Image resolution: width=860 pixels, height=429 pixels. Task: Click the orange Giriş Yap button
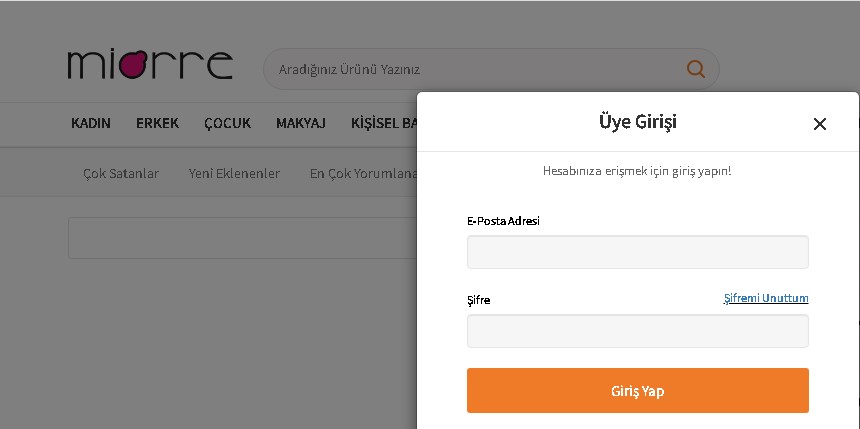click(637, 391)
